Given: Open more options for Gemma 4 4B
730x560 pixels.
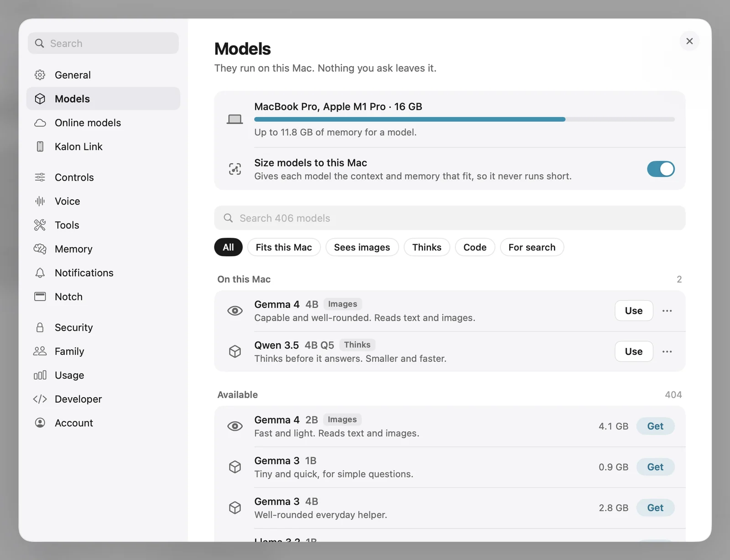Looking at the screenshot, I should pyautogui.click(x=667, y=311).
